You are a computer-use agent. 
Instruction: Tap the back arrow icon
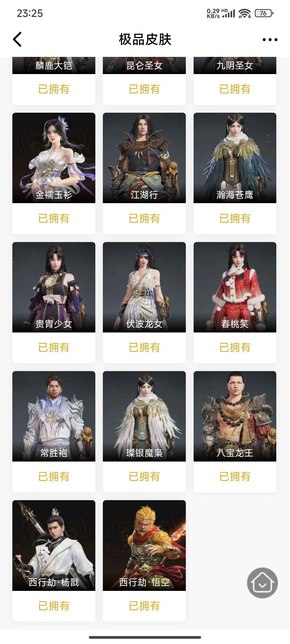(x=17, y=39)
